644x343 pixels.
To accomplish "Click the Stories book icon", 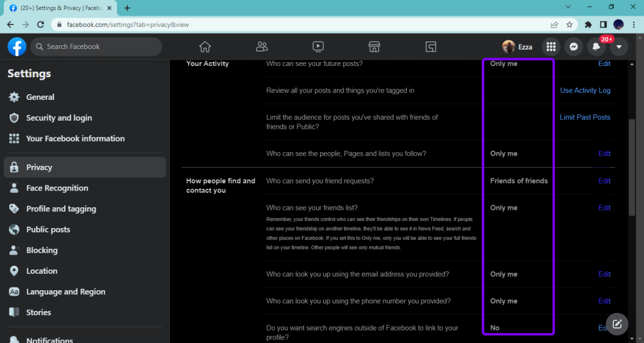I will coord(14,312).
